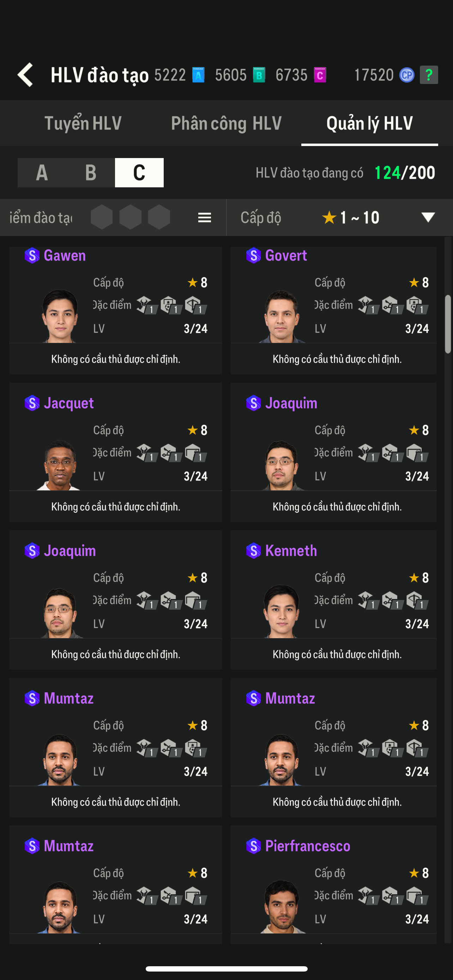Open the trait filter list icon
Screen dimensions: 453x980
[x=205, y=218]
